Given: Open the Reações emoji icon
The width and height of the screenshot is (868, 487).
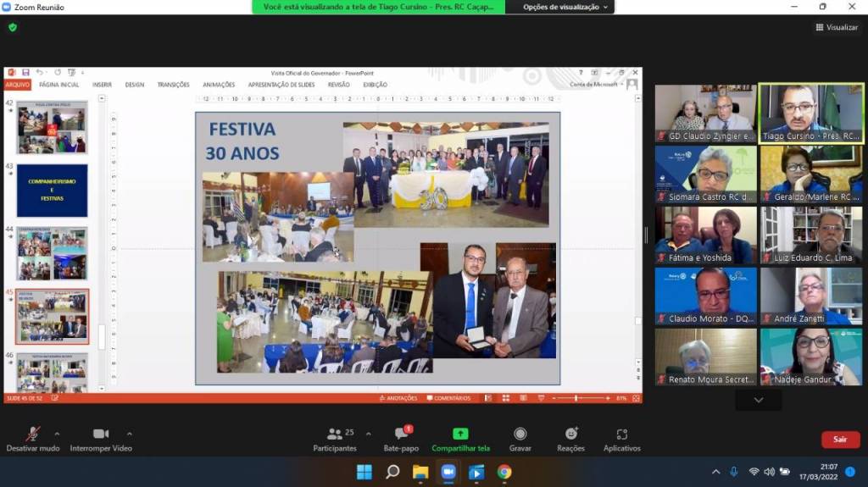Looking at the screenshot, I should pos(570,434).
